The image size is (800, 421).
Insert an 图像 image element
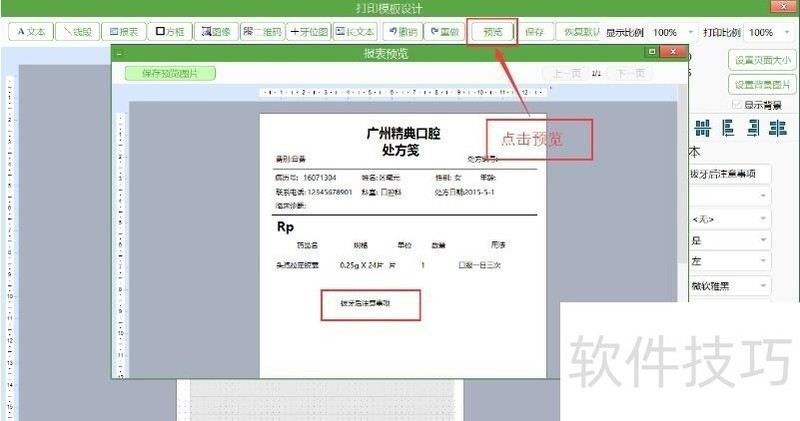coord(216,32)
